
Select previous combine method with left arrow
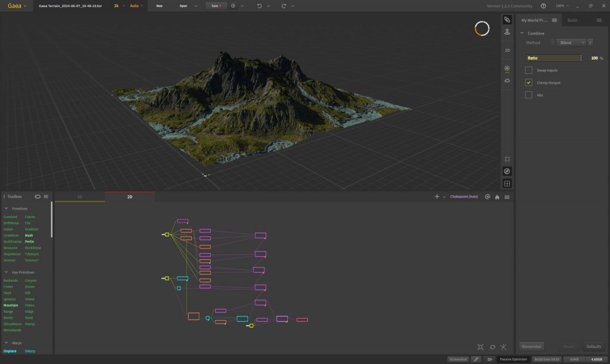(552, 42)
